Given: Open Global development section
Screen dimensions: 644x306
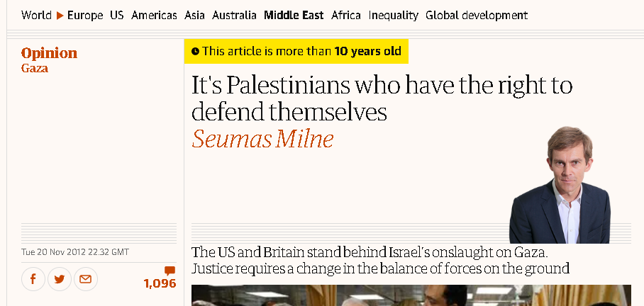Looking at the screenshot, I should point(477,15).
